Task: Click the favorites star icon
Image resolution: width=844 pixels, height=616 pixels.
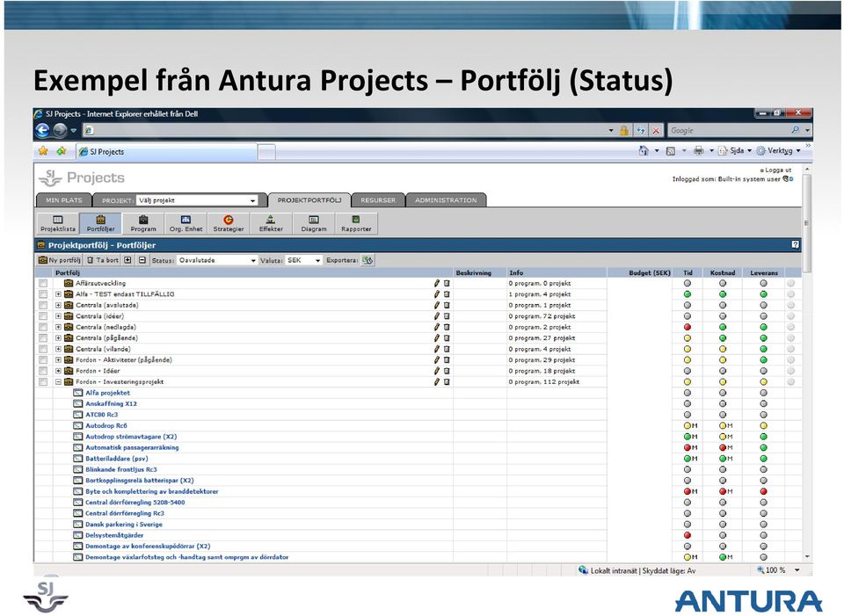Action: 43,151
